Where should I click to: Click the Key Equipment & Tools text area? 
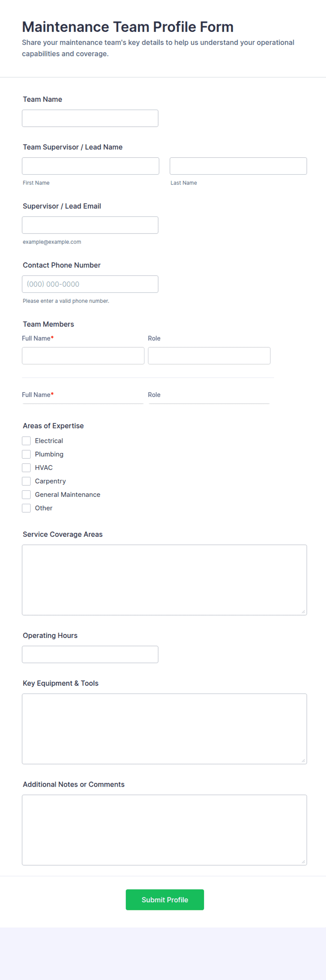[x=164, y=729]
